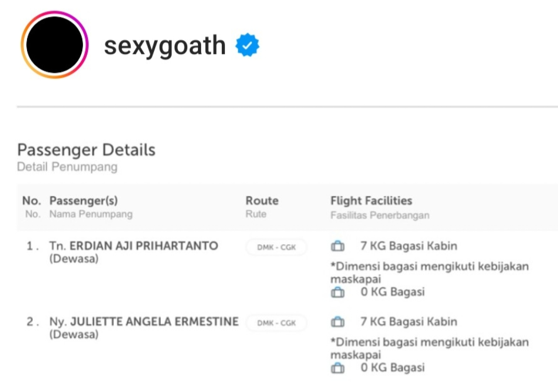Image resolution: width=558 pixels, height=392 pixels.
Task: Click the Route column header
Action: coord(262,201)
